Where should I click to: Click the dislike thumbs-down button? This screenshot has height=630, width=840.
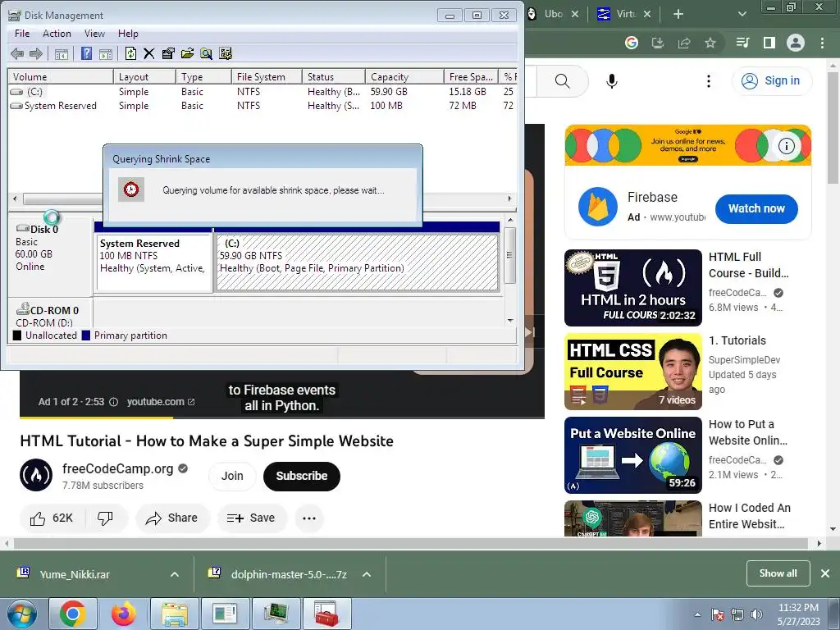coord(106,518)
